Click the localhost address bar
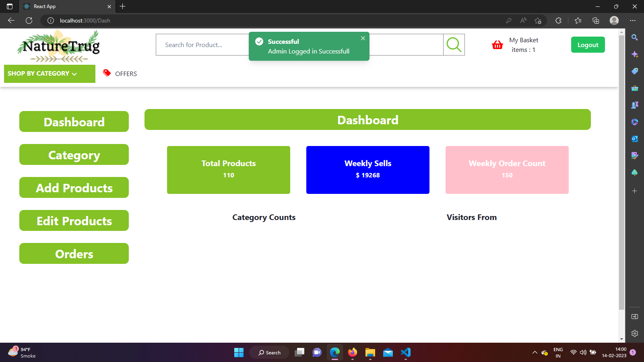This screenshot has width=644, height=362. 274,21
